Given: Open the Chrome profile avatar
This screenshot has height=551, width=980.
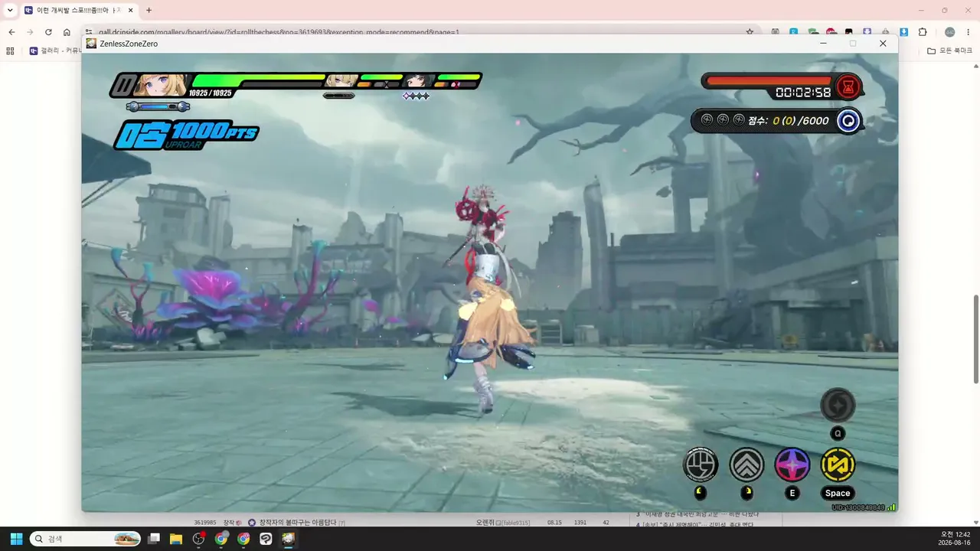Looking at the screenshot, I should click(x=949, y=32).
